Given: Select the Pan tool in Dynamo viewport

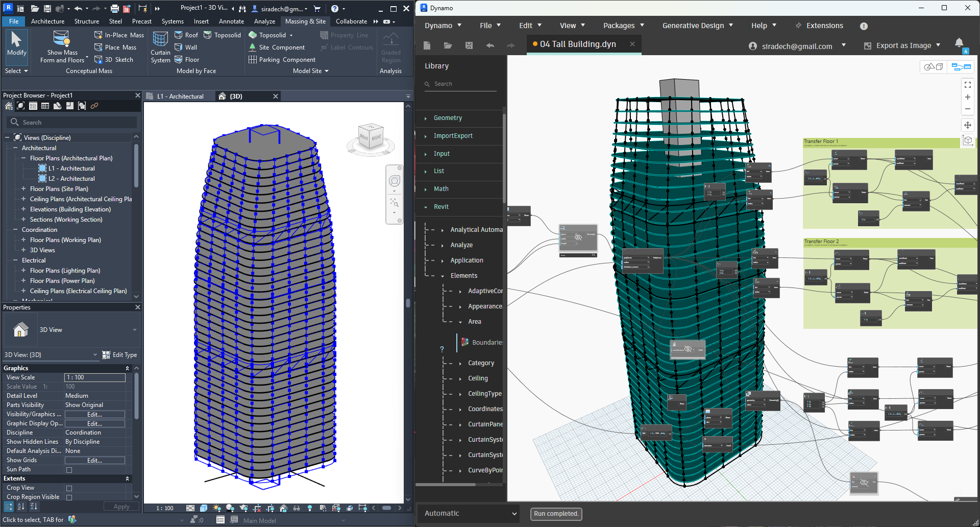Looking at the screenshot, I should [x=968, y=125].
